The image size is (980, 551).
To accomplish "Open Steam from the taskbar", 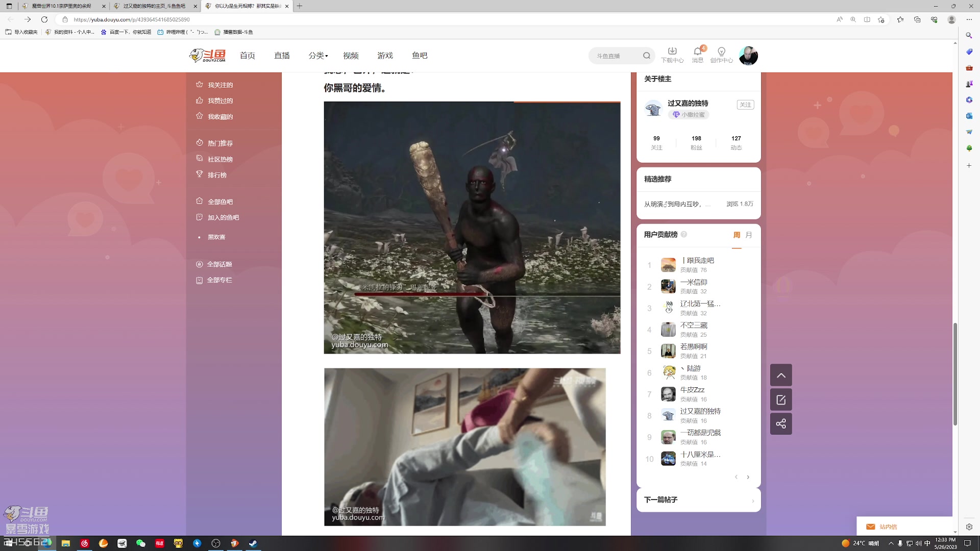I will click(x=253, y=543).
